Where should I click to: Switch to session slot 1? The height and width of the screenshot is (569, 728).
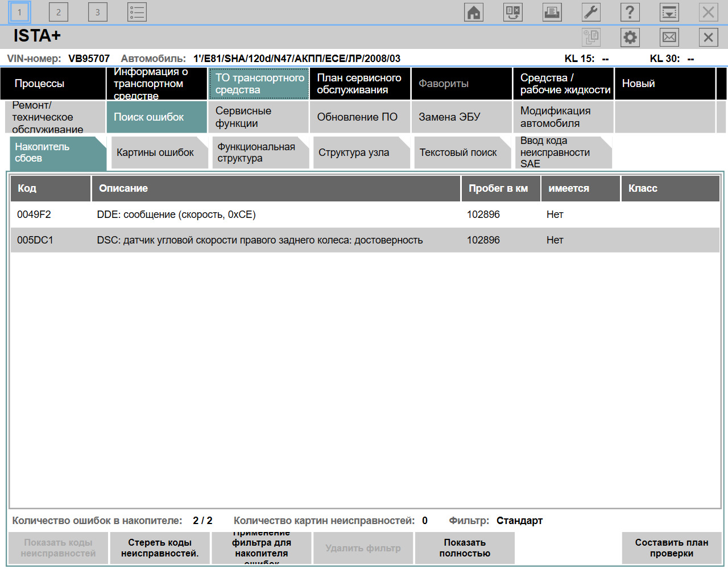[x=19, y=12]
